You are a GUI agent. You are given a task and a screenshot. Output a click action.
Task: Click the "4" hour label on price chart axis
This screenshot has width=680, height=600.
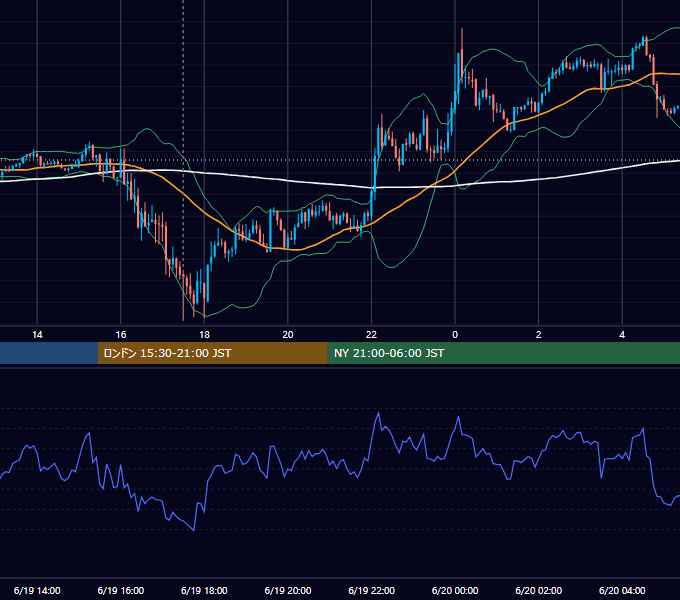622,335
